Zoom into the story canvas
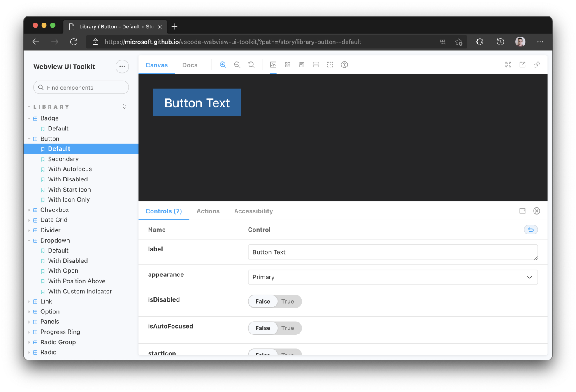The width and height of the screenshot is (576, 392). click(223, 65)
